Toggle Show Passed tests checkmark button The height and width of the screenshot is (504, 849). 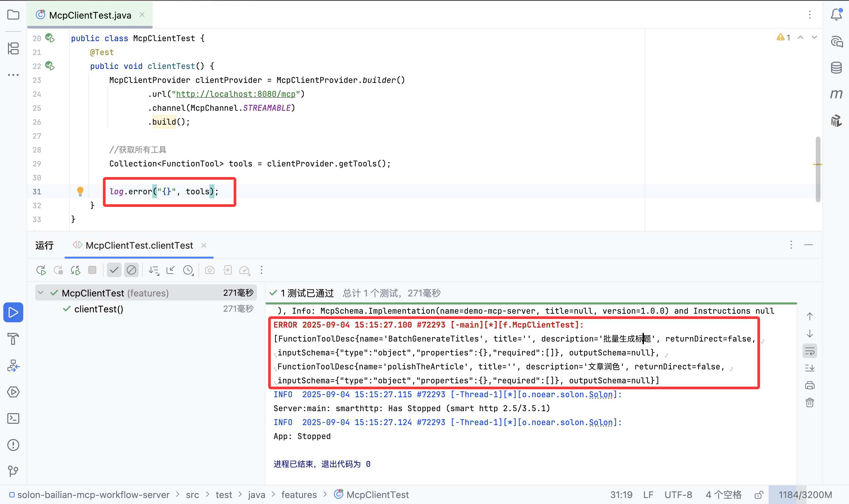(114, 270)
